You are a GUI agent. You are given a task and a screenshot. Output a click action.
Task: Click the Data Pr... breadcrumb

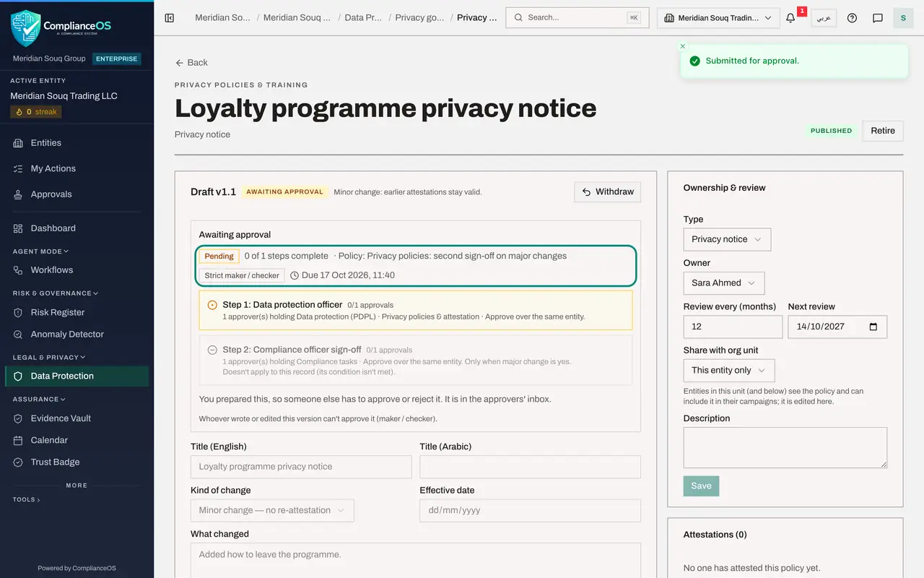(363, 17)
